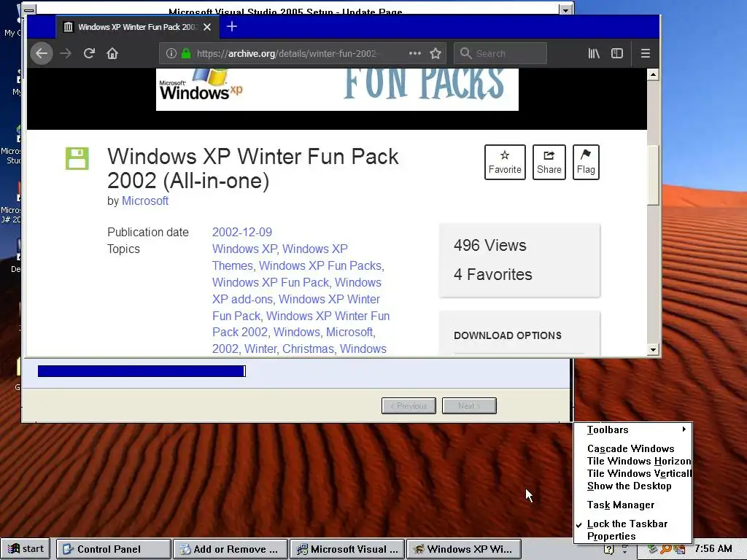
Task: Click the green floppy disk software icon
Action: point(77,158)
